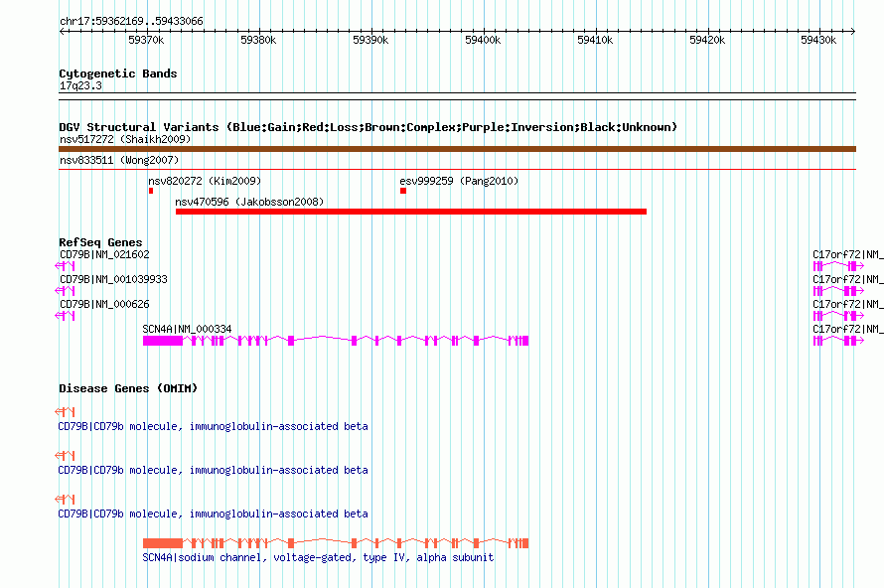This screenshot has width=884, height=588.
Task: Click the nsv517272 (Shaikh2009) label
Action: point(125,139)
